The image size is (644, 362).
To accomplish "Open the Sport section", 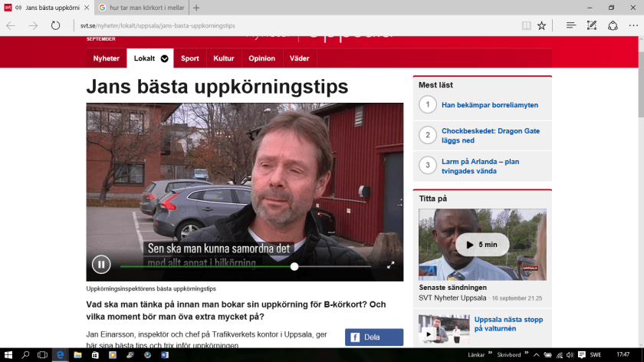I will tap(190, 58).
